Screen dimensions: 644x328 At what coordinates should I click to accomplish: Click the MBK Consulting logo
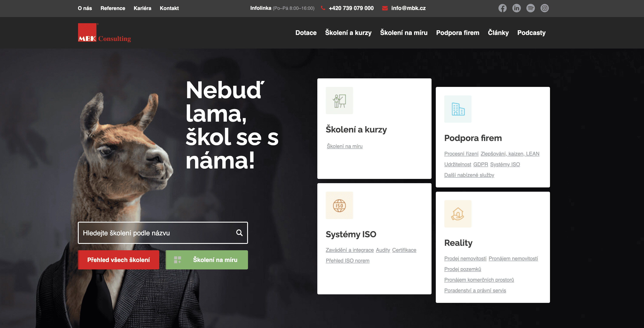[x=104, y=33]
